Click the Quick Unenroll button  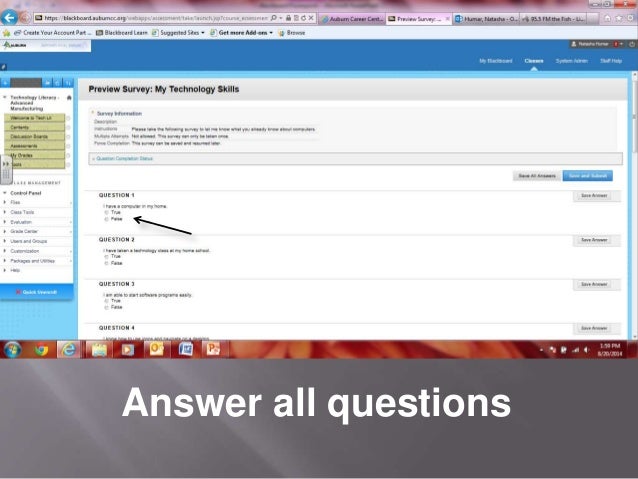click(x=37, y=292)
